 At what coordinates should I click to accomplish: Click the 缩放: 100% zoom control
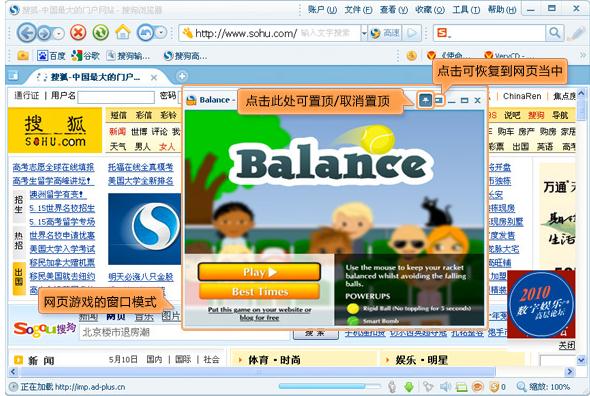(x=544, y=387)
